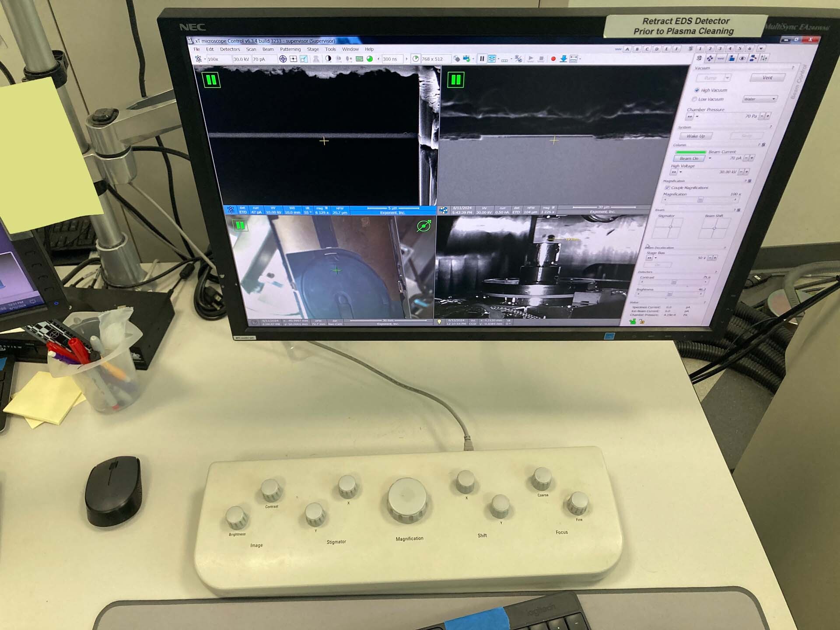Click the percent-style tool icon in toolbar
Image resolution: width=840 pixels, height=630 pixels.
(x=518, y=59)
